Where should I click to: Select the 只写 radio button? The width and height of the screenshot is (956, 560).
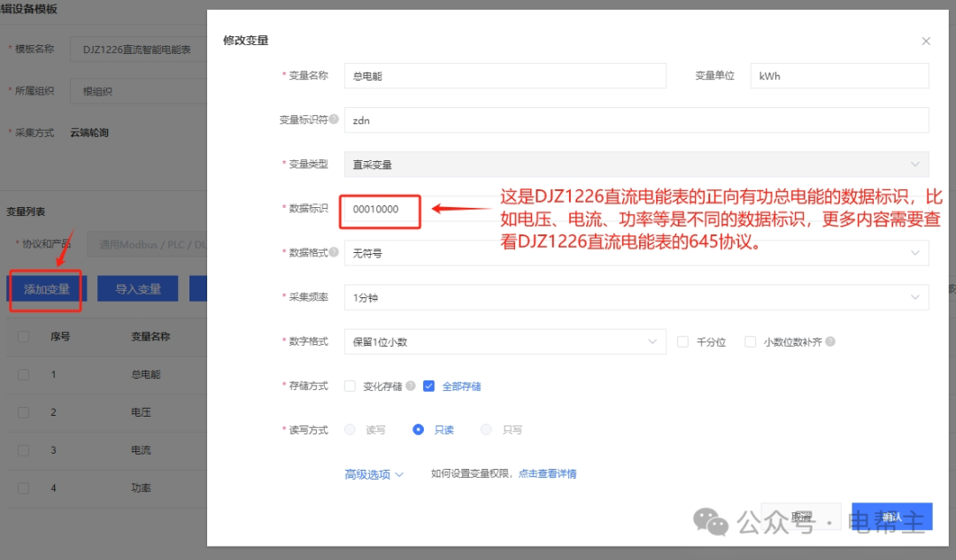[487, 430]
